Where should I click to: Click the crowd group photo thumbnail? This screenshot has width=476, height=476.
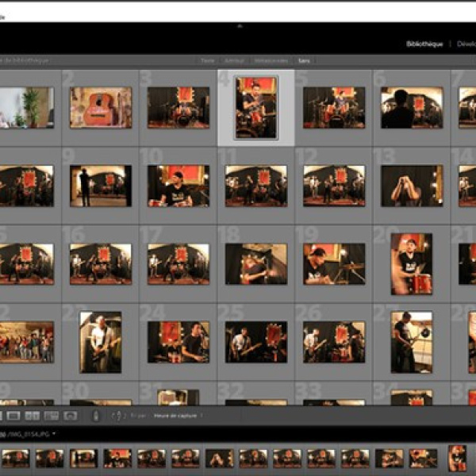point(26,341)
